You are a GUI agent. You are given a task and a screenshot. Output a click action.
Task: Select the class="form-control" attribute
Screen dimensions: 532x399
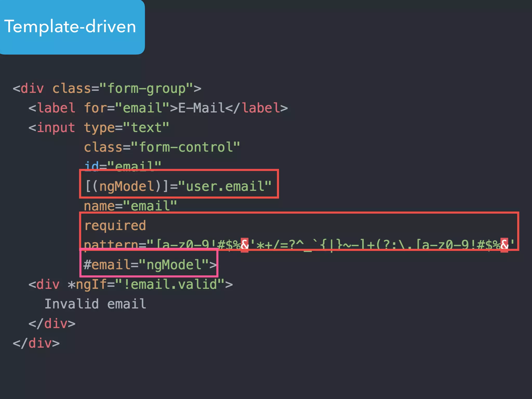[x=162, y=147]
